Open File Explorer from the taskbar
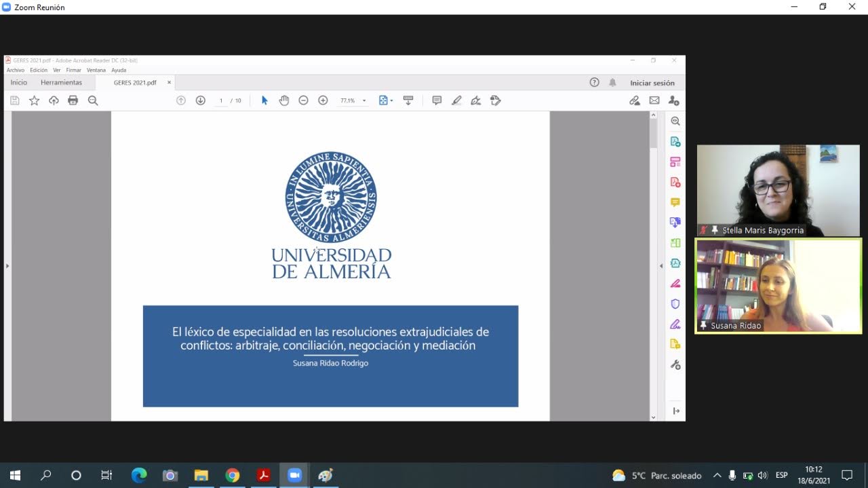Image resolution: width=868 pixels, height=488 pixels. click(x=201, y=475)
